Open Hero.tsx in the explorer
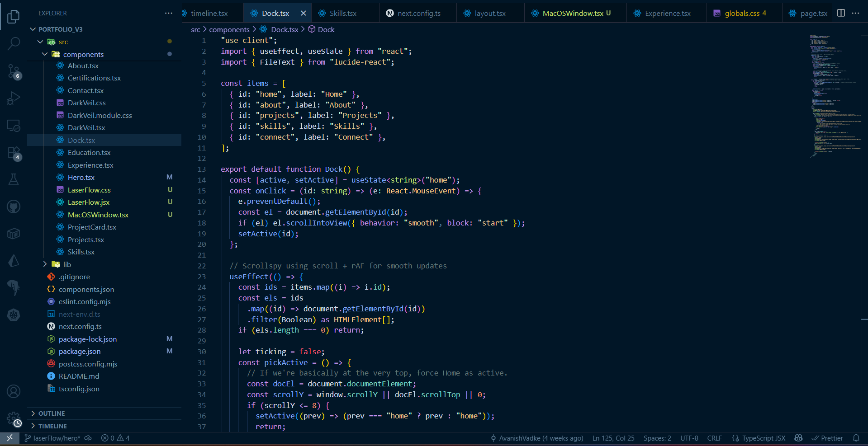The width and height of the screenshot is (868, 446). pyautogui.click(x=81, y=178)
